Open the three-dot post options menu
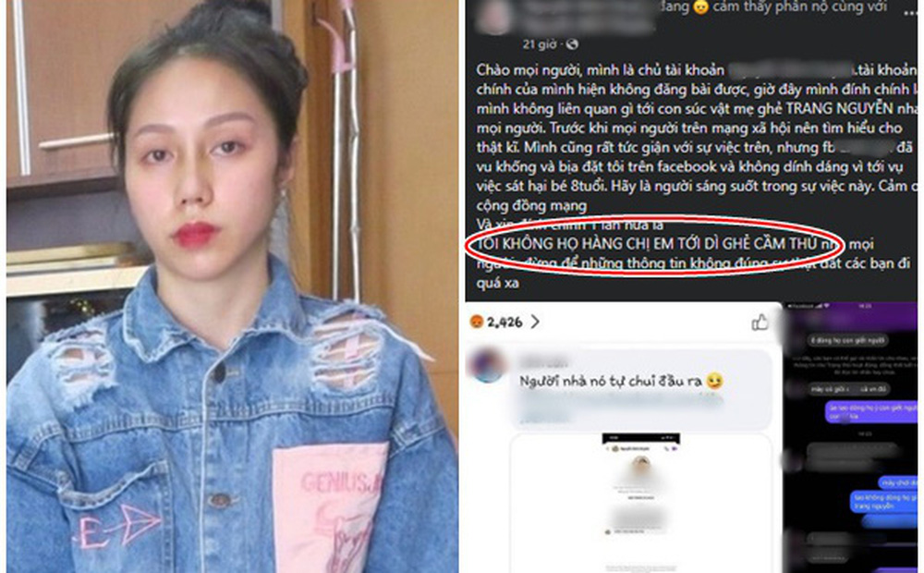The height and width of the screenshot is (573, 924). pos(909,11)
